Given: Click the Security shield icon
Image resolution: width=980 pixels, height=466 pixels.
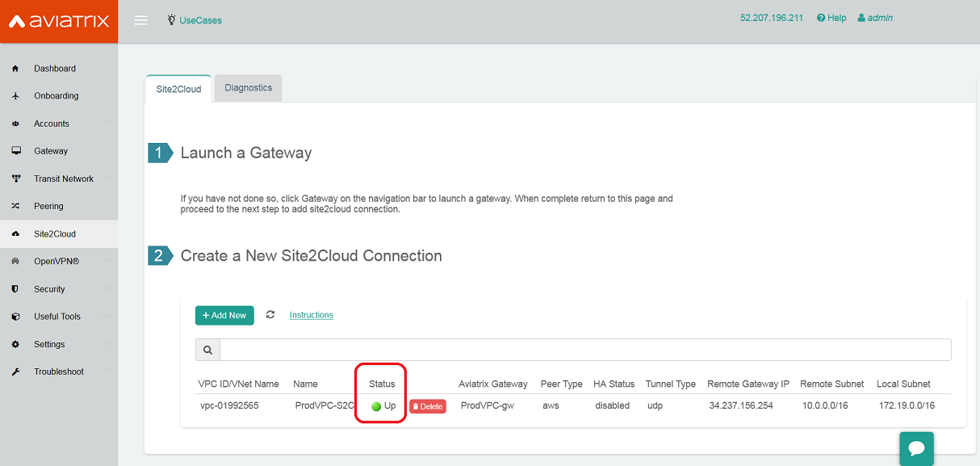Looking at the screenshot, I should point(15,289).
